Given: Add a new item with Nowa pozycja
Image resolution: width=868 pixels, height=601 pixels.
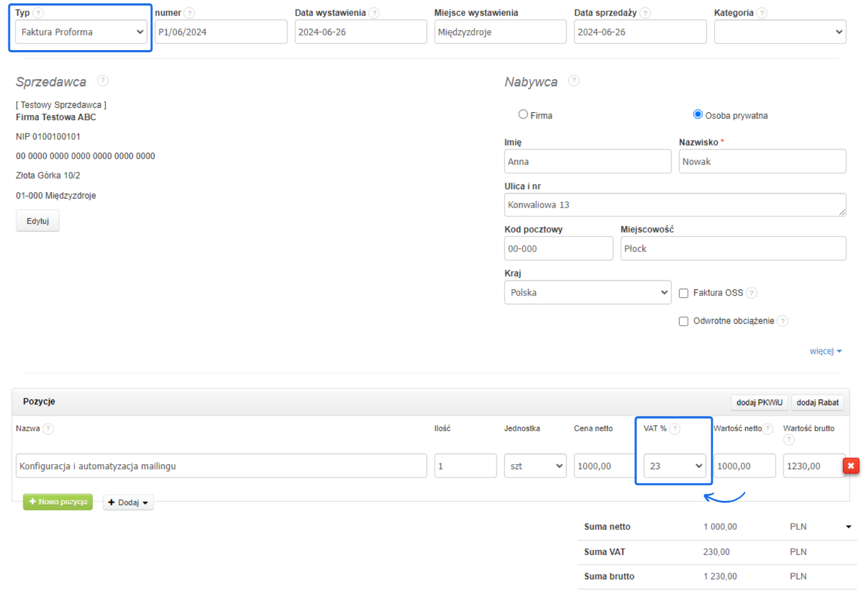Looking at the screenshot, I should pos(58,502).
